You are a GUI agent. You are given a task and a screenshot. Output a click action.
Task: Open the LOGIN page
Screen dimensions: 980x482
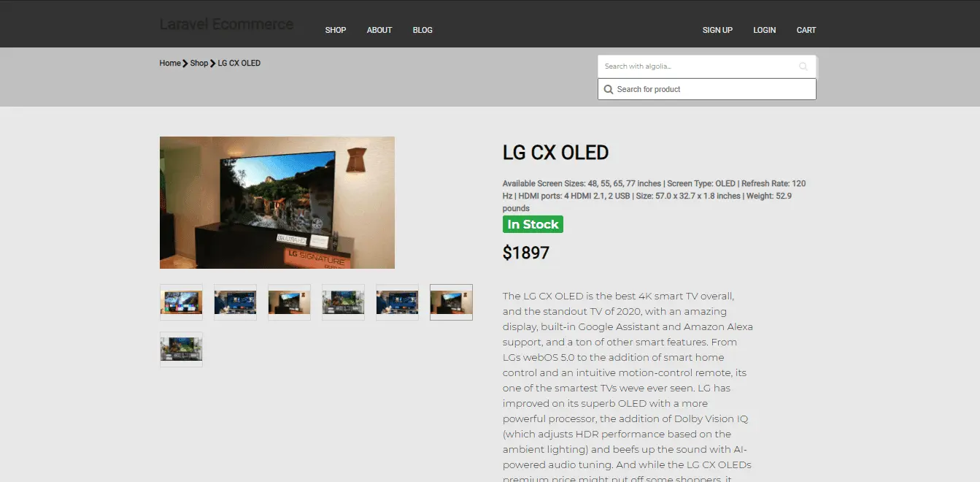click(765, 30)
